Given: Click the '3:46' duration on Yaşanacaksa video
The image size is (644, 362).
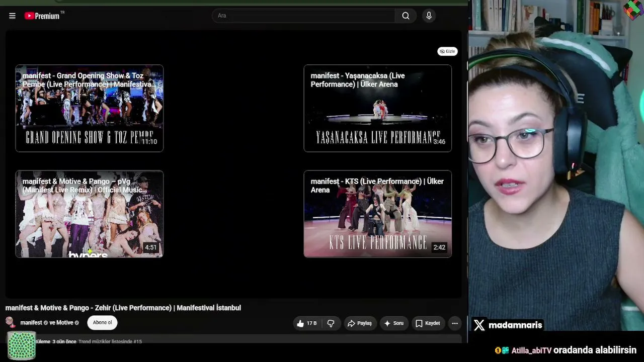Looking at the screenshot, I should (x=439, y=142).
